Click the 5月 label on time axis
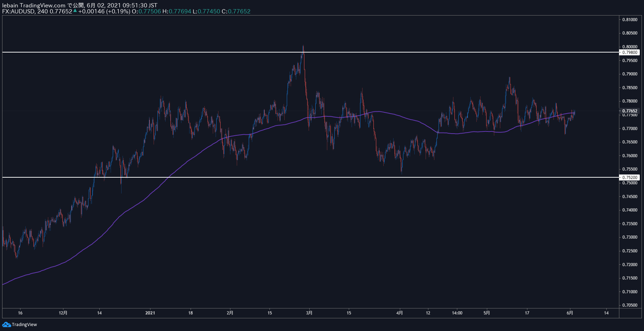Screen dimensions: 644x331 (487, 313)
